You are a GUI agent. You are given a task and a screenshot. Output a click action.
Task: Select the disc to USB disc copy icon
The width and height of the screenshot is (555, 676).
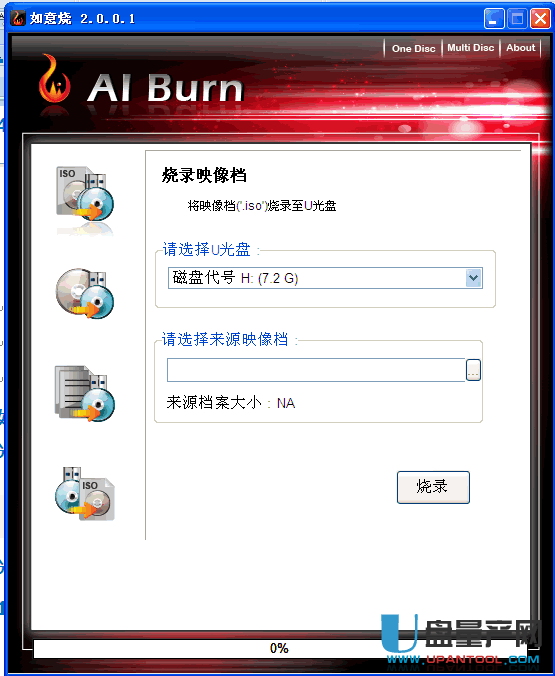[85, 293]
